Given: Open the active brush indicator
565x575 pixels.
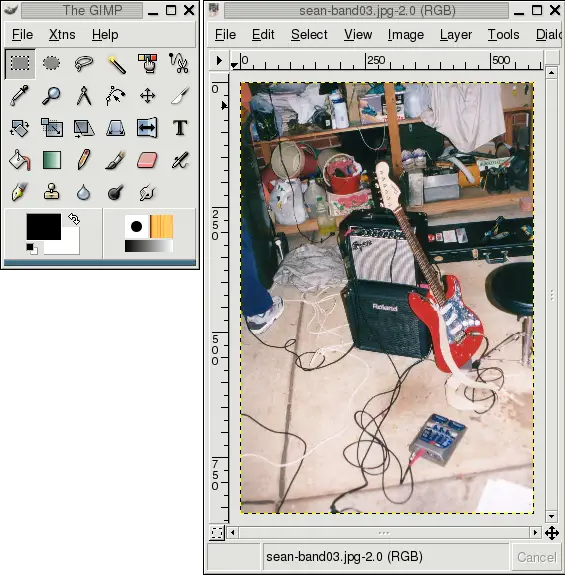Looking at the screenshot, I should click(x=136, y=226).
